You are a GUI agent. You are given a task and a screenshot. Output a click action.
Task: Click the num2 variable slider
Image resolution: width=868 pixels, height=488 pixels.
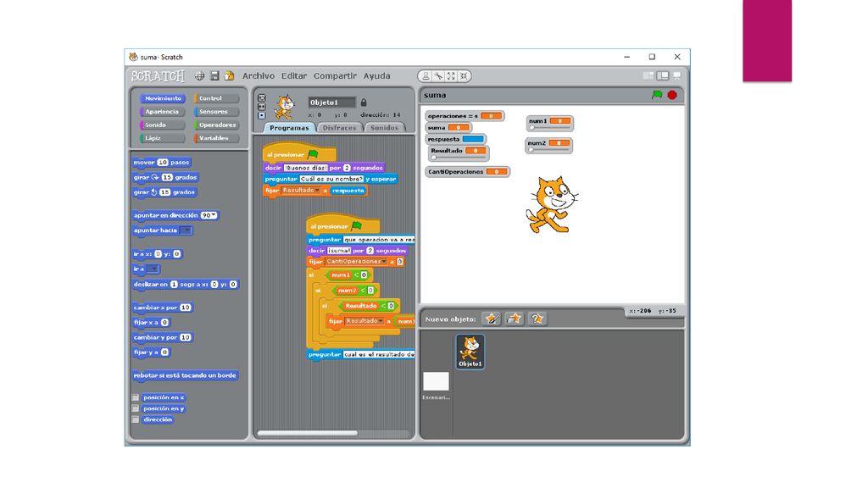point(548,150)
